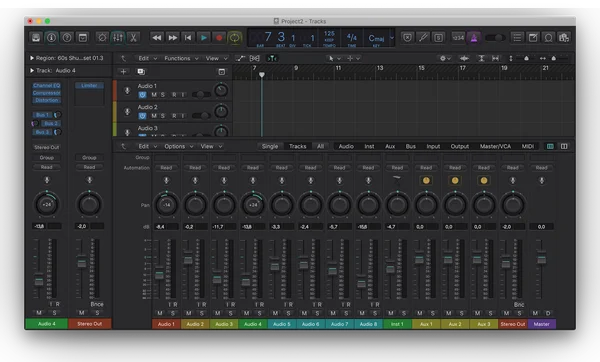Click the Rewind transport button
Image resolution: width=600 pixels, height=362 pixels.
157,38
